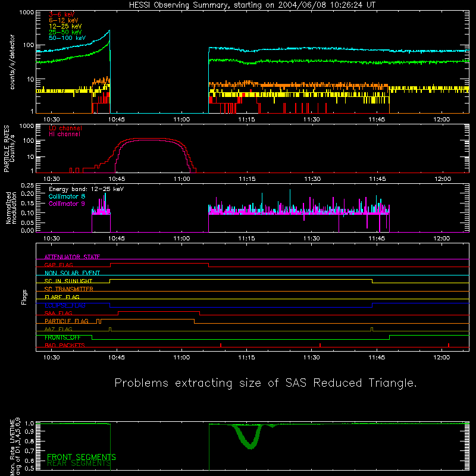Click the 1000 value on counts axis

click(x=27, y=12)
